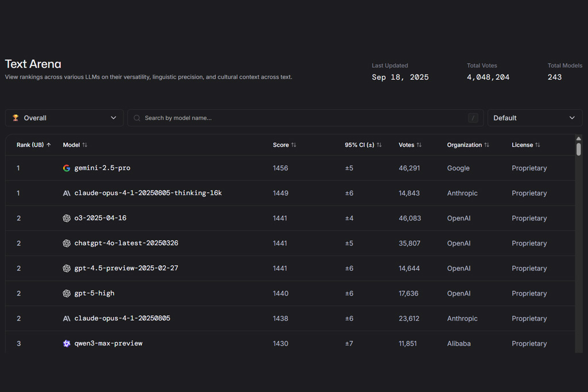Click the score 1430 cell
This screenshot has height=392, width=588.
tap(280, 344)
